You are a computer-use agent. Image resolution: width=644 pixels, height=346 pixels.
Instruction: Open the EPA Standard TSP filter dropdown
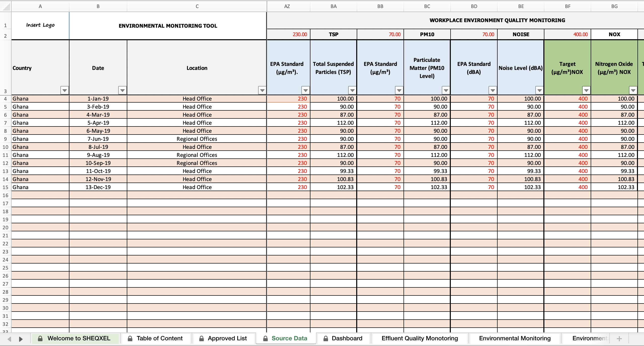point(305,90)
